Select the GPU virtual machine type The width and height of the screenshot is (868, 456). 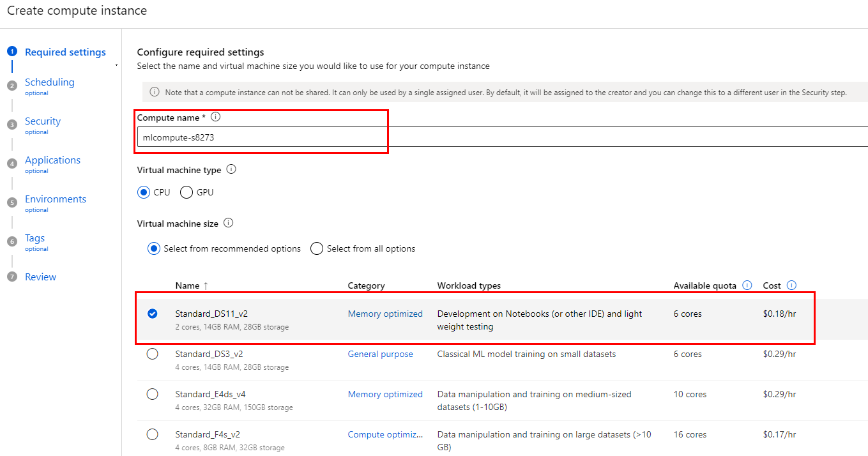[187, 192]
